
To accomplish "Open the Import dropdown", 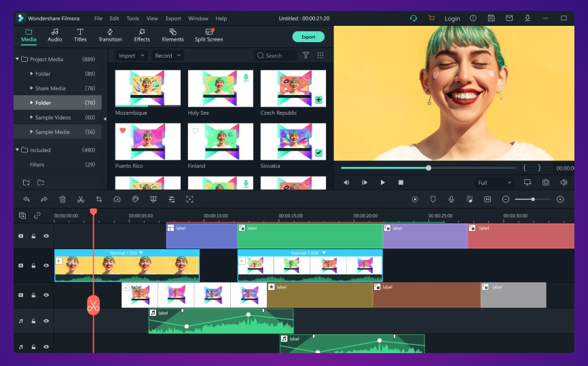I will pyautogui.click(x=131, y=56).
